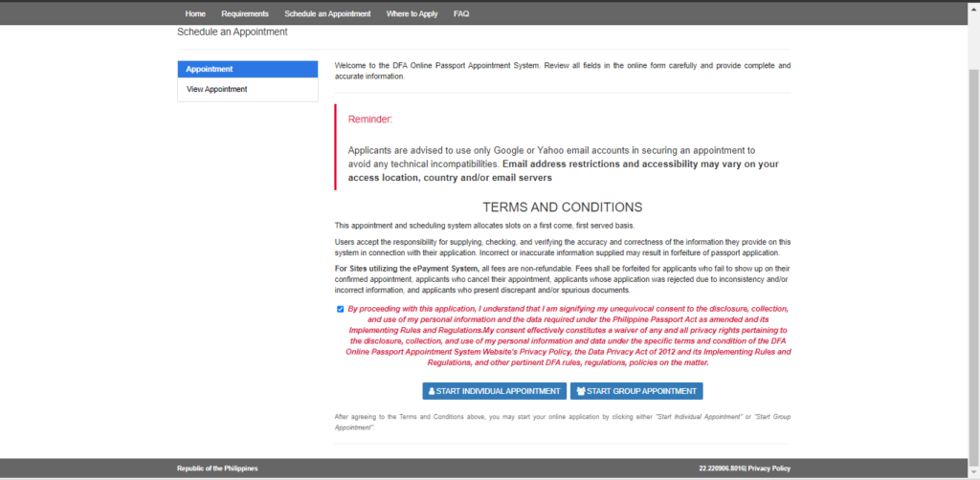The image size is (980, 480).
Task: Go to Requirements page
Action: pyautogui.click(x=245, y=13)
